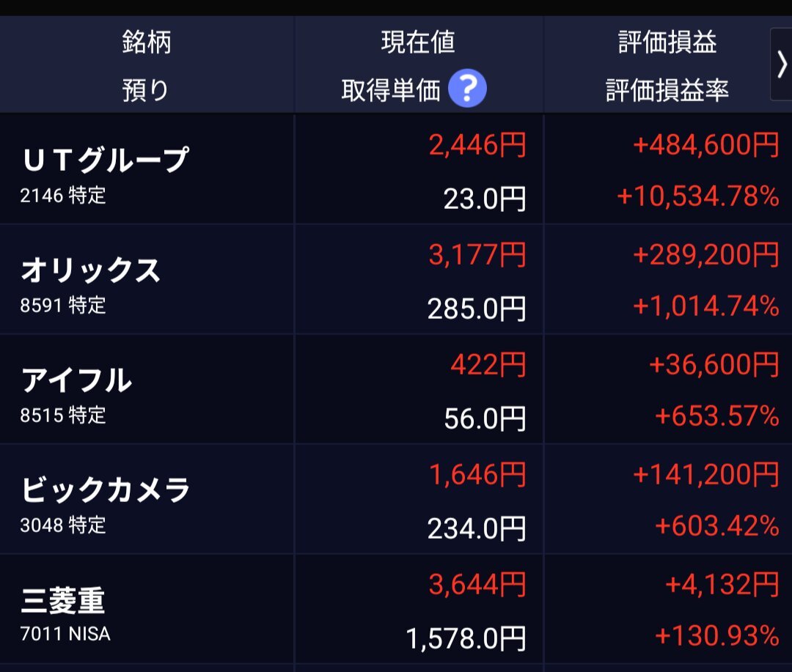This screenshot has width=792, height=672.
Task: Open the オリックス stock row
Action: click(396, 279)
